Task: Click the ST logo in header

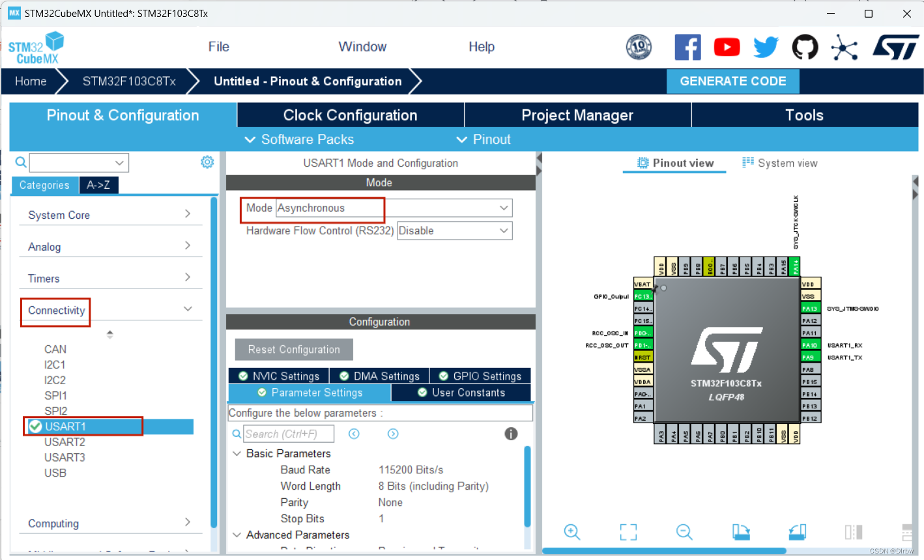Action: 895,48
